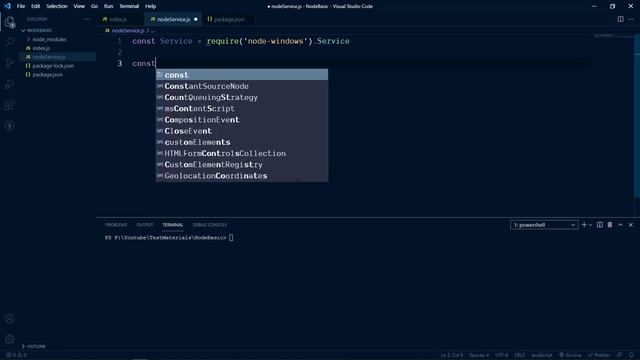Open the powershell terminal selector dropdown
Screen dimensions: 640x360
pos(544,225)
